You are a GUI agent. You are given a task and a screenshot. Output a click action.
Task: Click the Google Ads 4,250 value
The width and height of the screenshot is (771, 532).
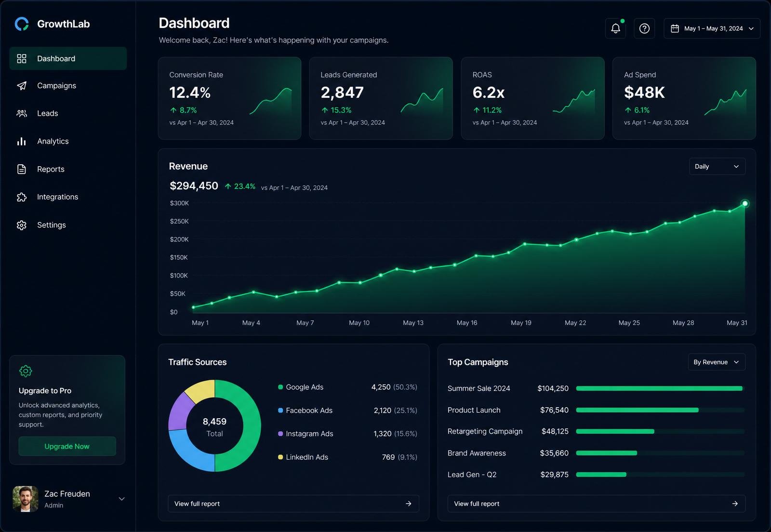381,387
